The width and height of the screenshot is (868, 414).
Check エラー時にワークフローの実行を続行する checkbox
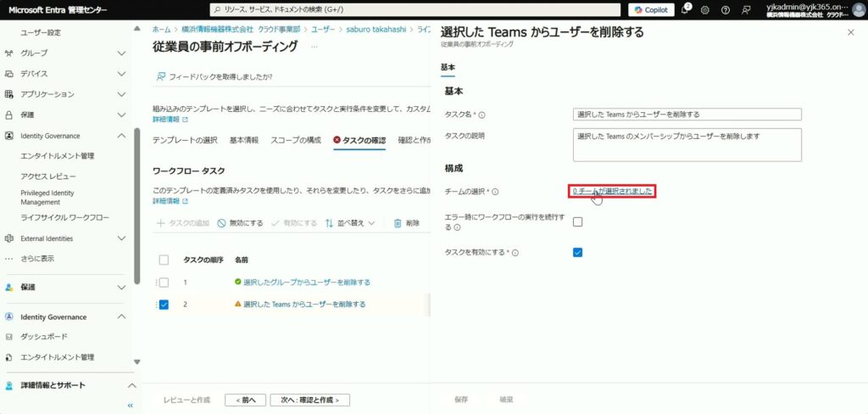coord(577,222)
